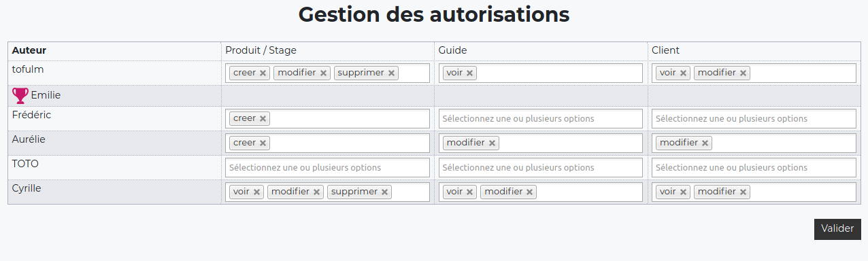Remove 'modifier' tag from Cyrille Guide

[529, 192]
